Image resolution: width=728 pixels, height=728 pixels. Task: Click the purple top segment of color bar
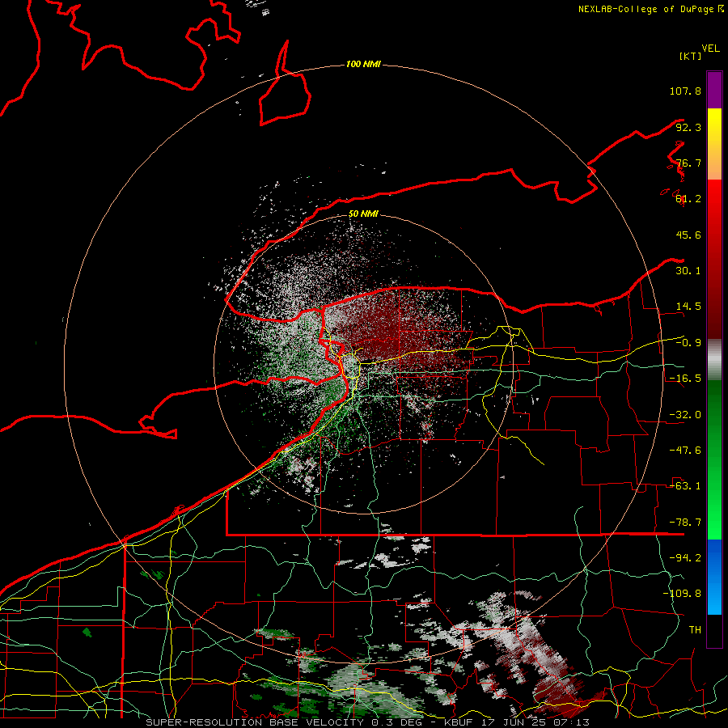coord(714,90)
